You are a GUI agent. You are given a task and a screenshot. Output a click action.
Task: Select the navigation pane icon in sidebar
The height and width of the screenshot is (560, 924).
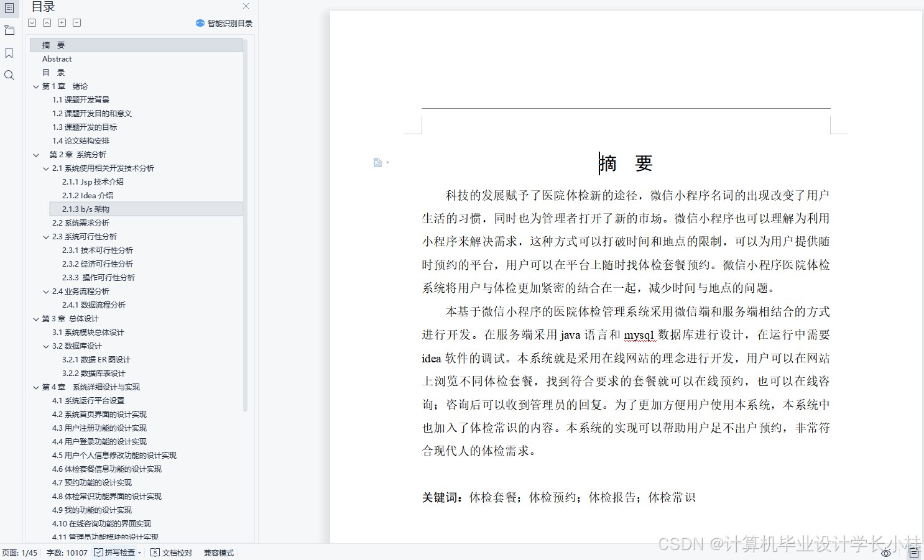9,30
